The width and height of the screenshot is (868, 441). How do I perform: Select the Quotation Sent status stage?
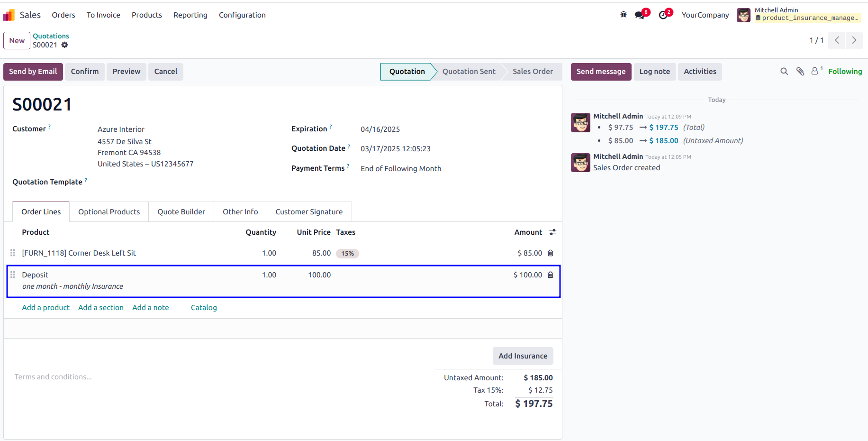469,72
